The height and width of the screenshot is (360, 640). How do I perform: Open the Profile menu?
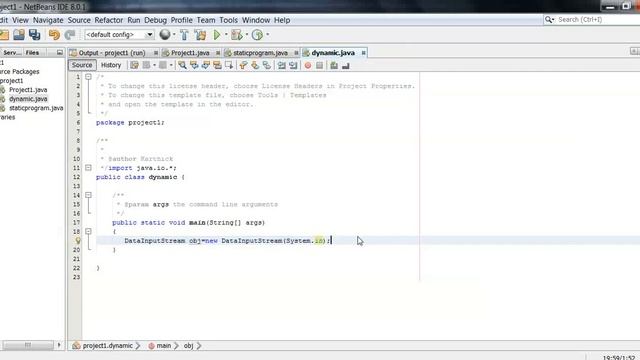[181, 20]
